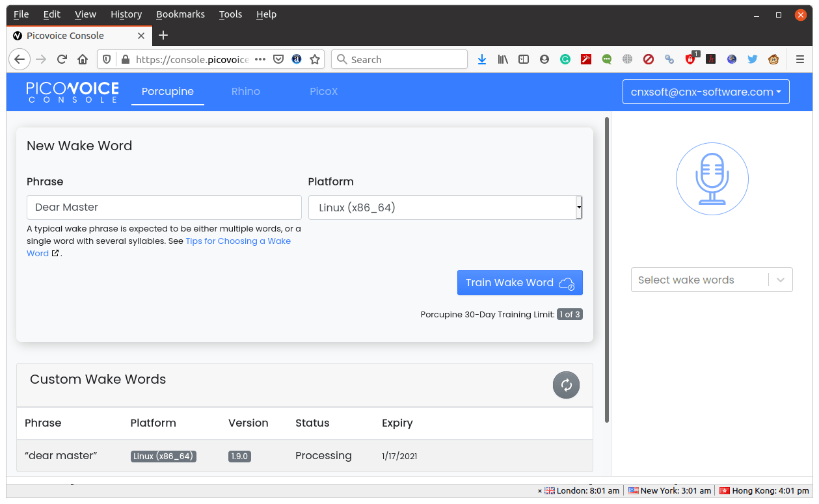Viewport: 819px width, 504px height.
Task: Open the Edit menu
Action: (52, 14)
